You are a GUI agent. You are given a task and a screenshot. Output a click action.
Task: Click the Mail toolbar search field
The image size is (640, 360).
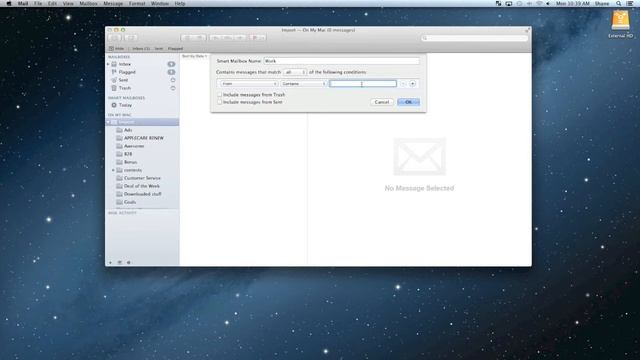click(475, 38)
